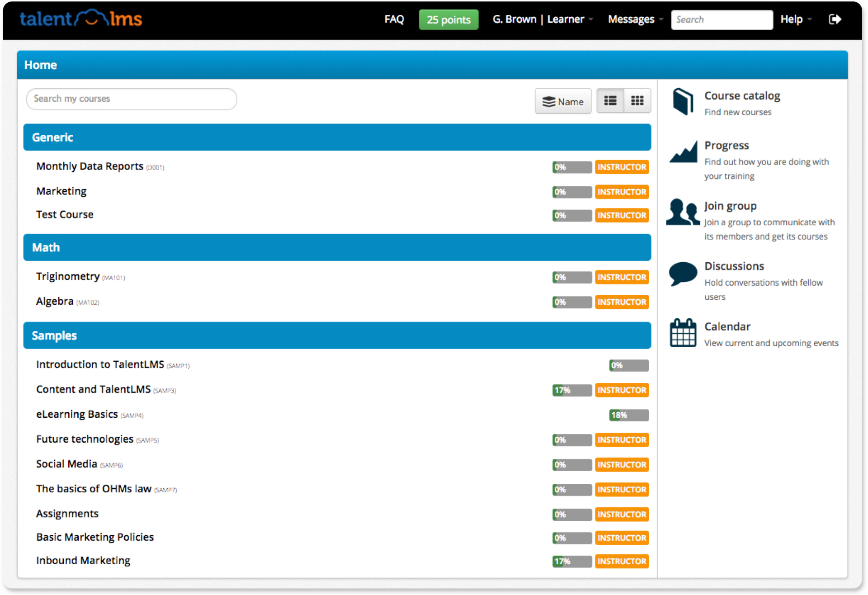Switch to list view layout
Screen dimensions: 868x595
610,101
